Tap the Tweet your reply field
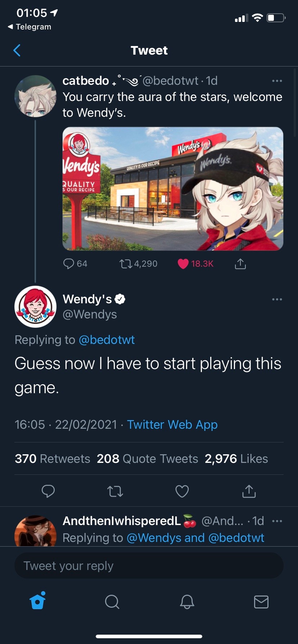 (x=149, y=566)
